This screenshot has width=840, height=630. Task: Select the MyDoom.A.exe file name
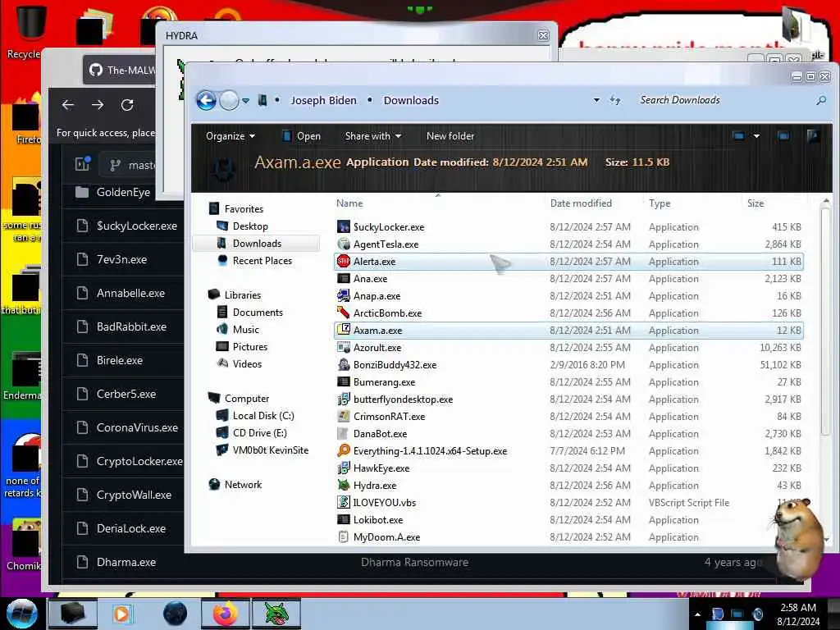pyautogui.click(x=386, y=536)
